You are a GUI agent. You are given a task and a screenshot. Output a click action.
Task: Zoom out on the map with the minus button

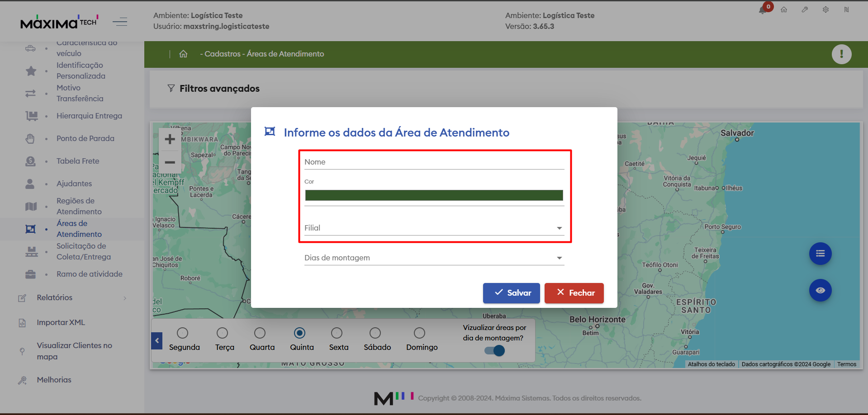coord(170,162)
